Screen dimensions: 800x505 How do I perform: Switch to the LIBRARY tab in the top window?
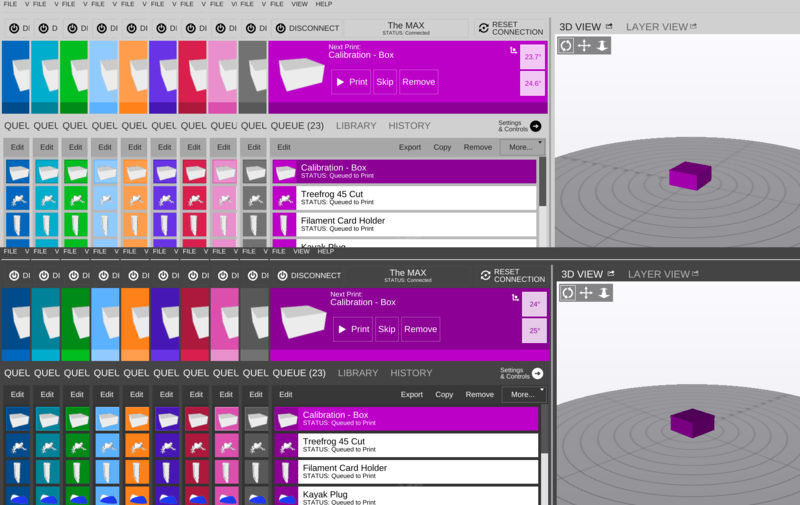tap(356, 126)
